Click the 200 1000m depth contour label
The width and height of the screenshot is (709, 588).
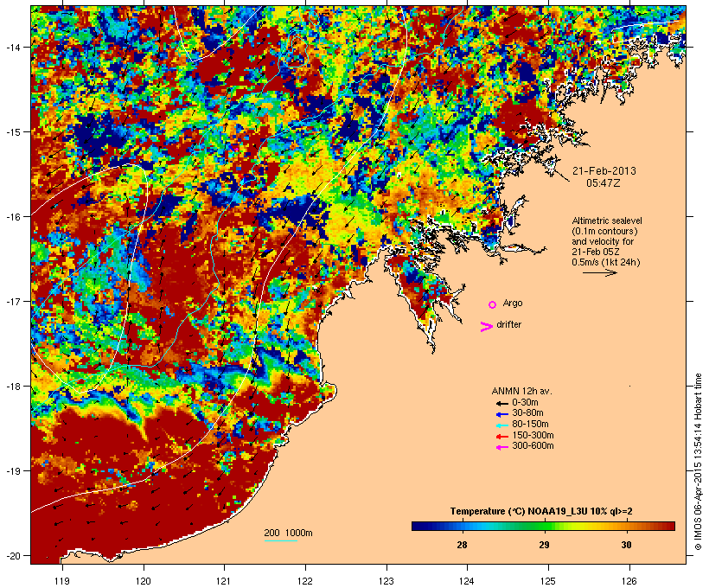pyautogui.click(x=288, y=533)
